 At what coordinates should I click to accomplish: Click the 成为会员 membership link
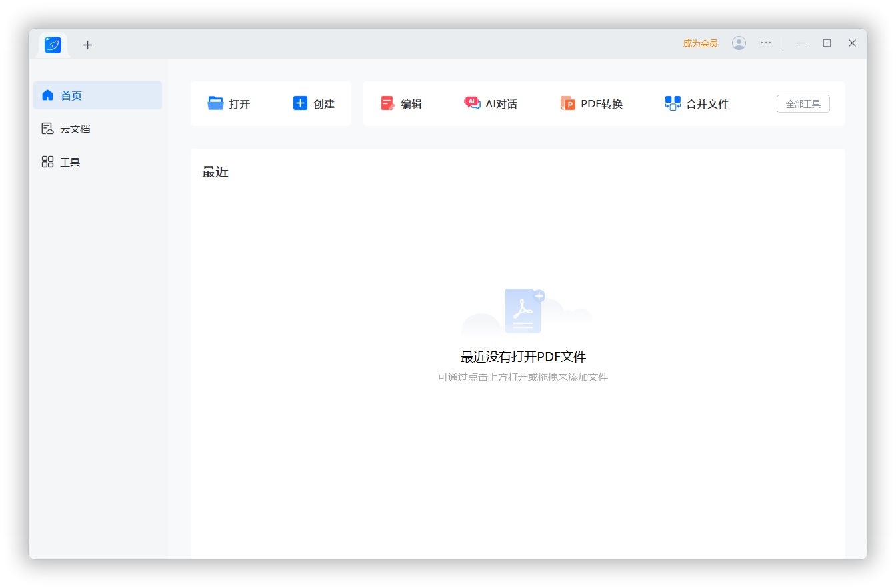point(700,43)
